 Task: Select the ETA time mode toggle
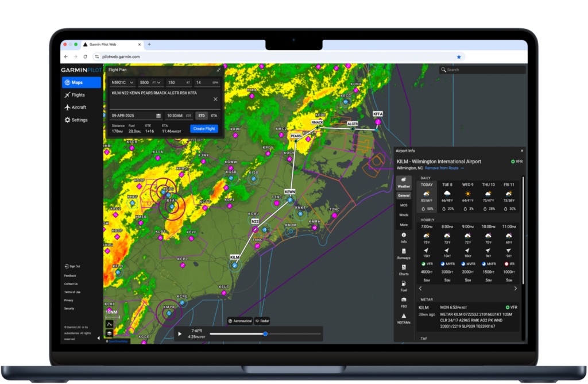point(214,116)
